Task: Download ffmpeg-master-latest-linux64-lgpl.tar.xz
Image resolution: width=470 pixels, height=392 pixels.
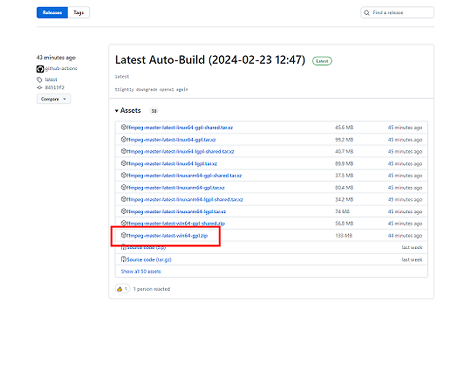Action: point(172,164)
